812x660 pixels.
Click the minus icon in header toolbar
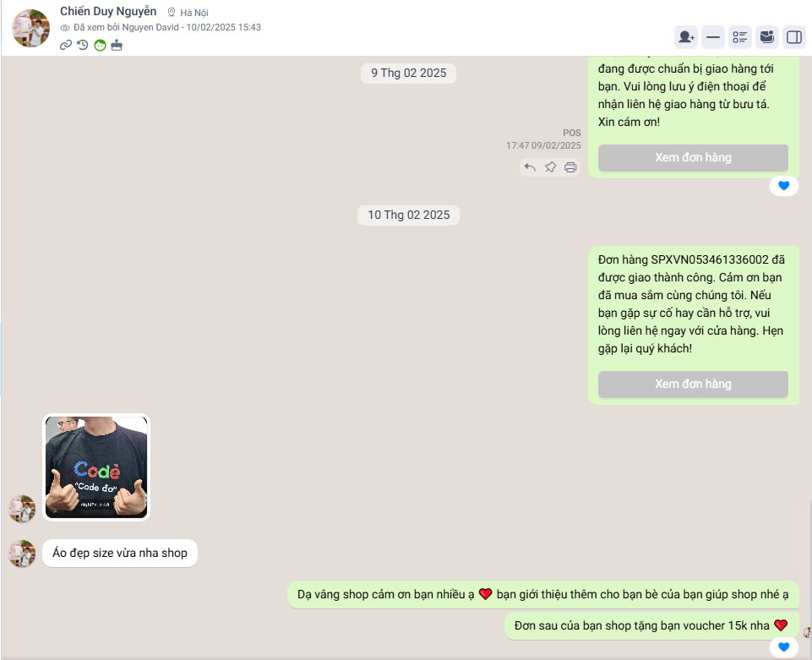(713, 37)
